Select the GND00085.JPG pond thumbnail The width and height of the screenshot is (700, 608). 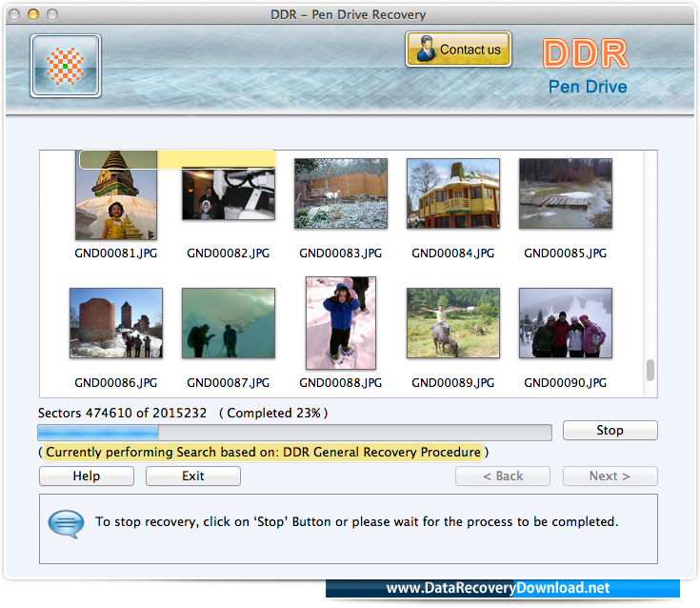pos(566,193)
